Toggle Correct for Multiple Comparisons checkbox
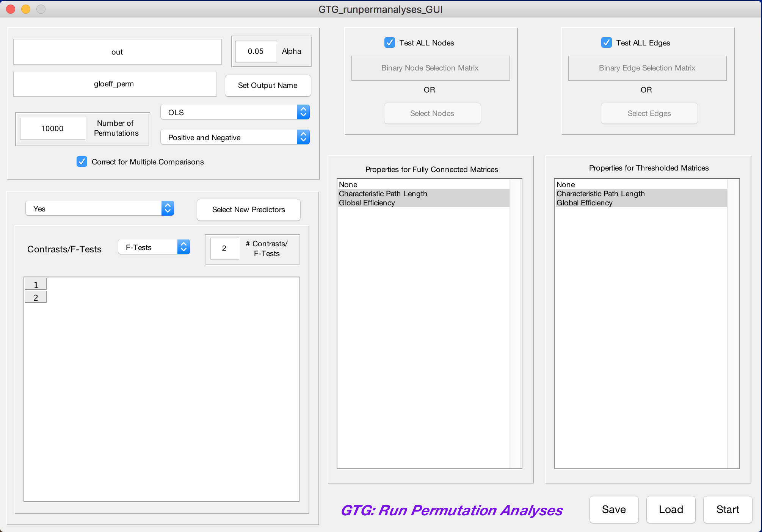This screenshot has width=762, height=532. (82, 162)
